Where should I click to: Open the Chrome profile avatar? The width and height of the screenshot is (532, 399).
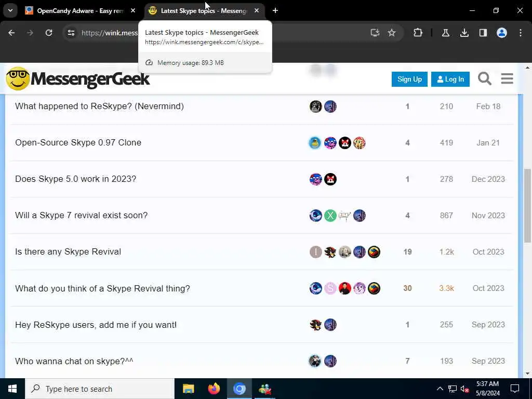point(502,33)
